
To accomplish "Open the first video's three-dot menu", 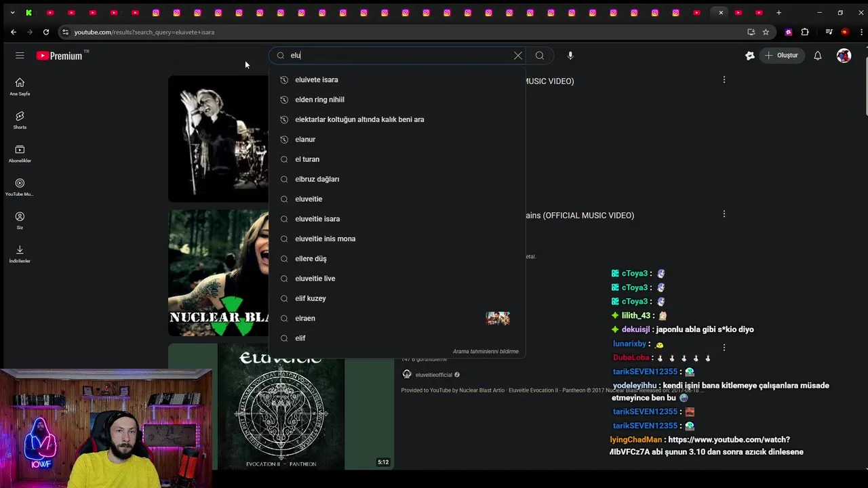I will pos(724,80).
